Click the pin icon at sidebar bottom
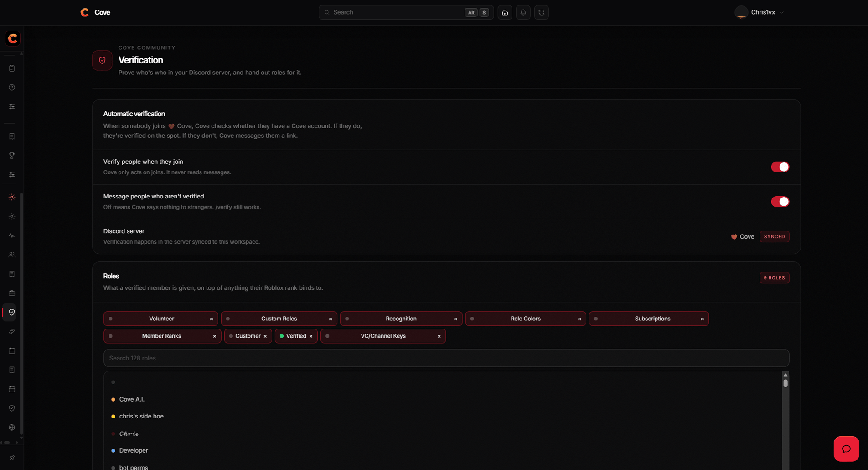868x470 pixels. tap(12, 458)
